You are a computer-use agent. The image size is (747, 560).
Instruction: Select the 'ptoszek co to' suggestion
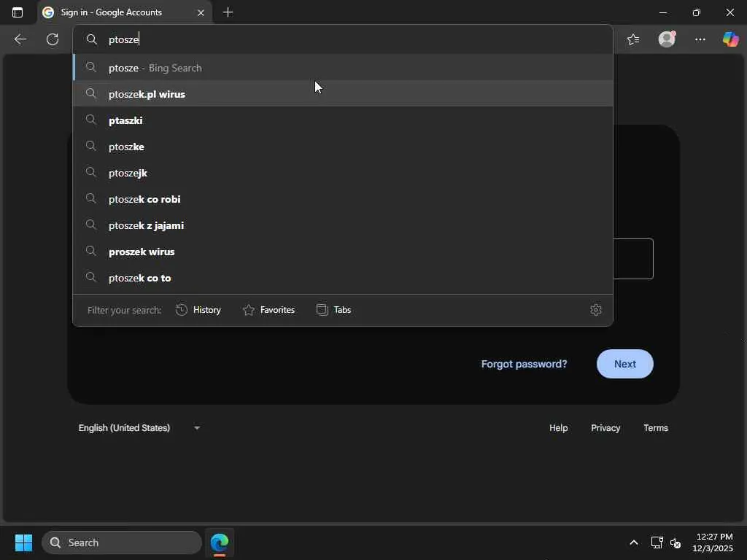(343, 278)
